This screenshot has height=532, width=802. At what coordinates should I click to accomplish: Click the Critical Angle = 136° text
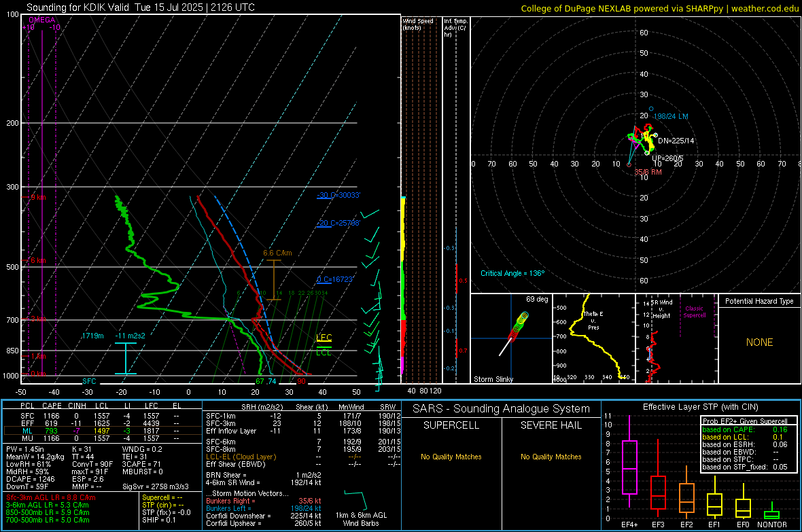(x=512, y=273)
